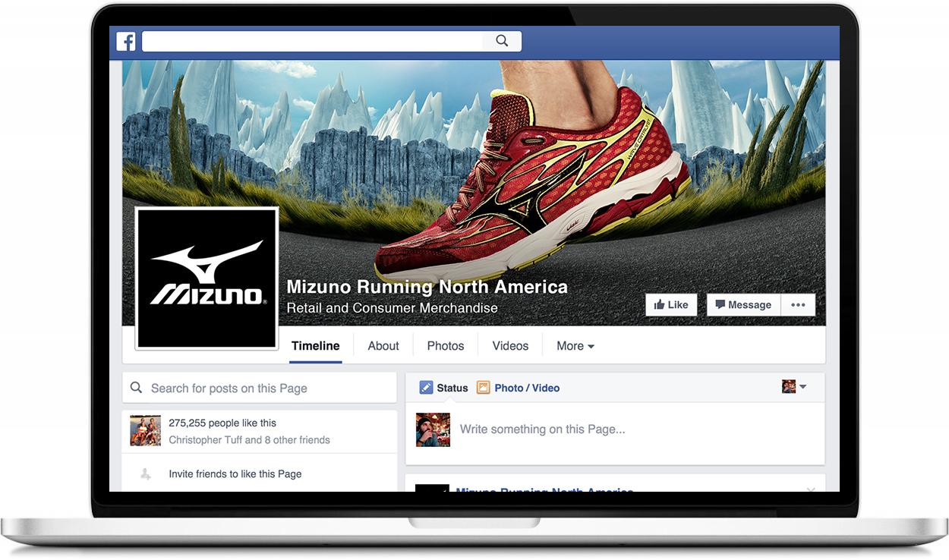Viewport: 949px width, 560px height.
Task: Open the About tab
Action: click(383, 346)
